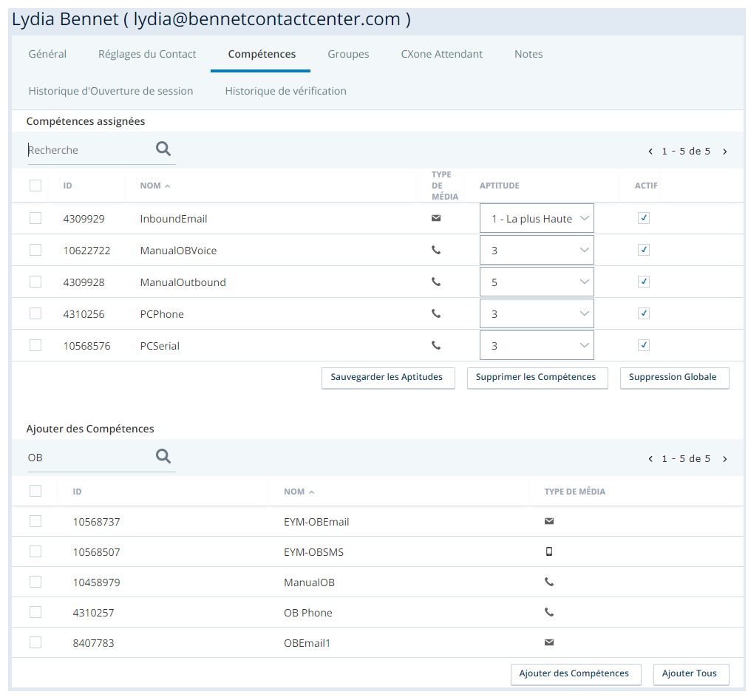Viewport: 748px width, 700px height.
Task: Go to previous page of assigned skills
Action: tap(650, 152)
